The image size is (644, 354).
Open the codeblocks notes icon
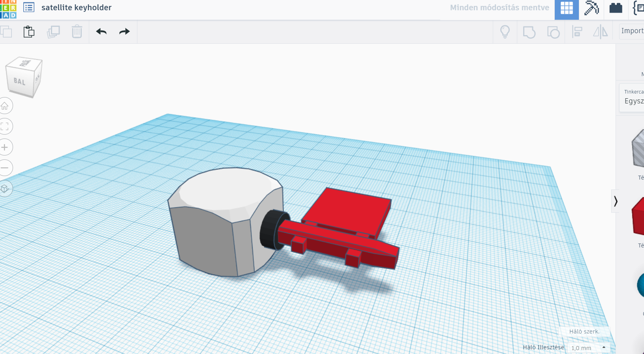click(637, 8)
